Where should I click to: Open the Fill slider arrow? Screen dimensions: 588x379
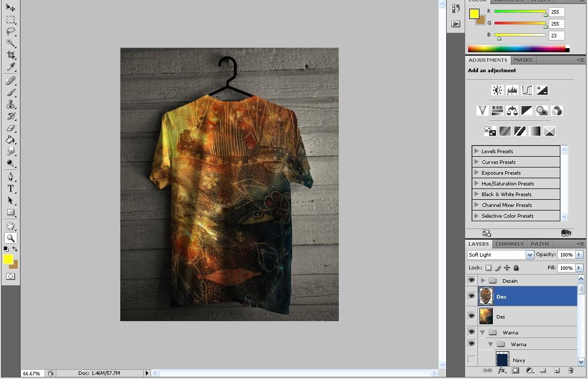coord(579,268)
